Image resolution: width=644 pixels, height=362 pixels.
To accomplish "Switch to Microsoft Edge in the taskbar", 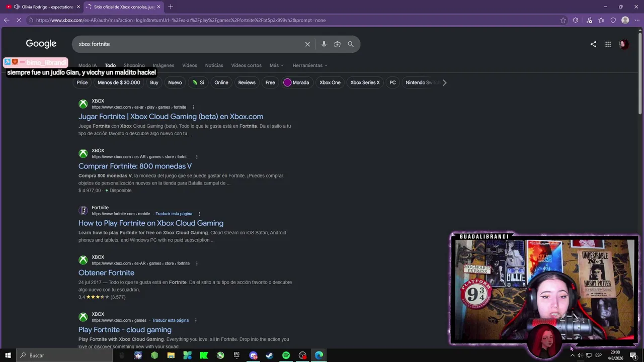I will (x=319, y=355).
